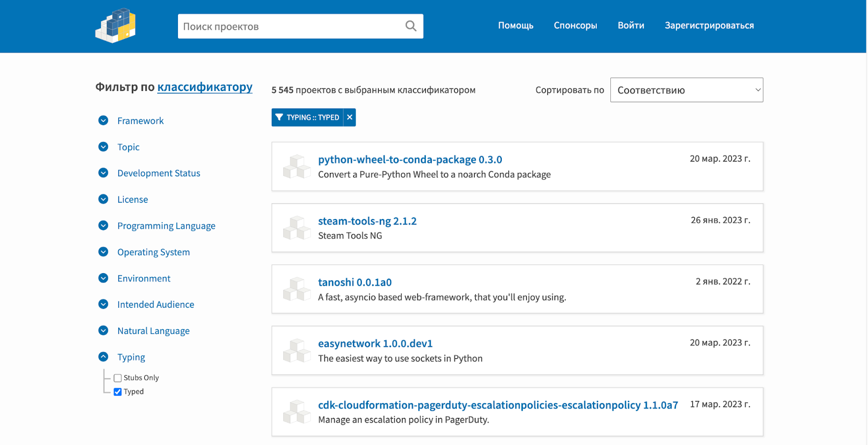Collapse the Typing classifier chevron

click(x=103, y=357)
